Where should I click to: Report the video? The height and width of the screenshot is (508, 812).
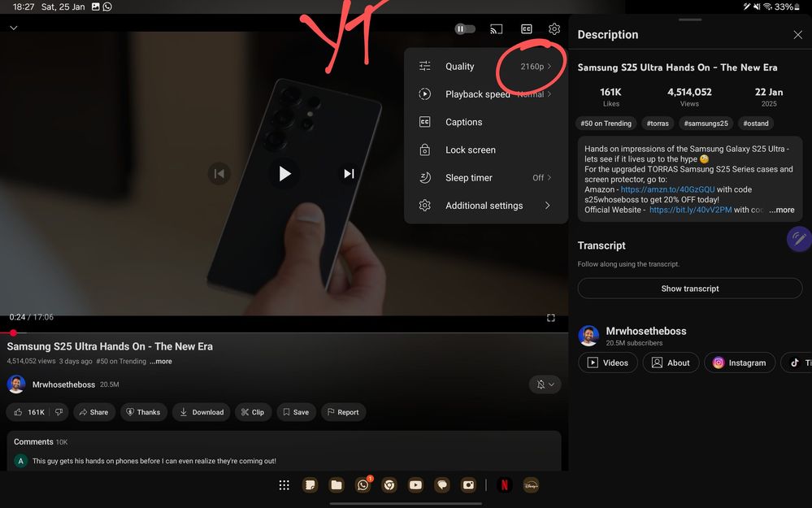click(x=343, y=412)
